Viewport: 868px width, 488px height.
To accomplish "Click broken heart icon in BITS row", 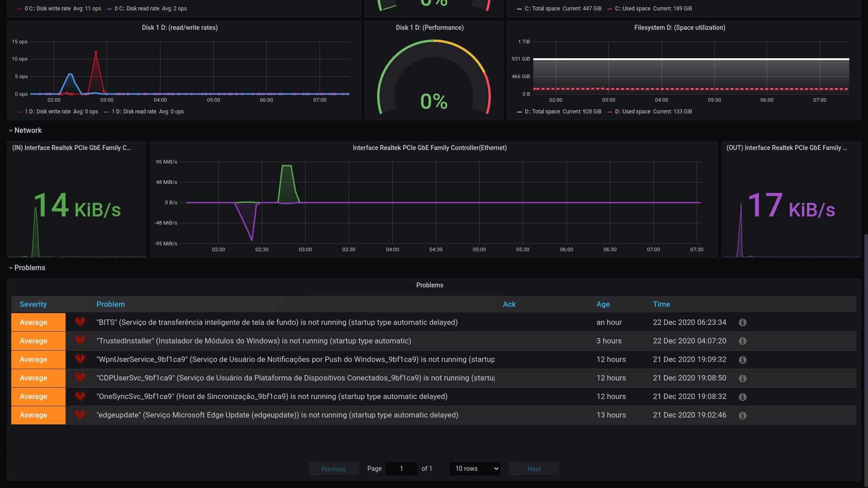I will pyautogui.click(x=80, y=322).
